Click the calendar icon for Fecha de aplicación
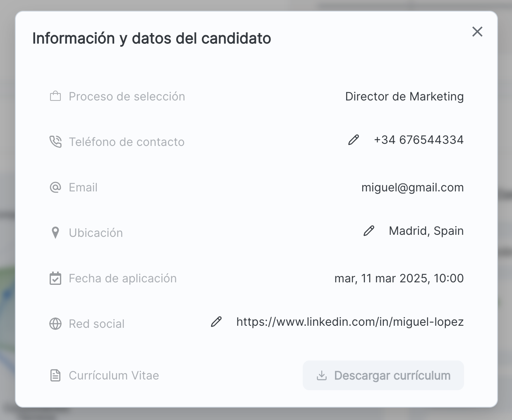This screenshot has width=512, height=420. 55,278
